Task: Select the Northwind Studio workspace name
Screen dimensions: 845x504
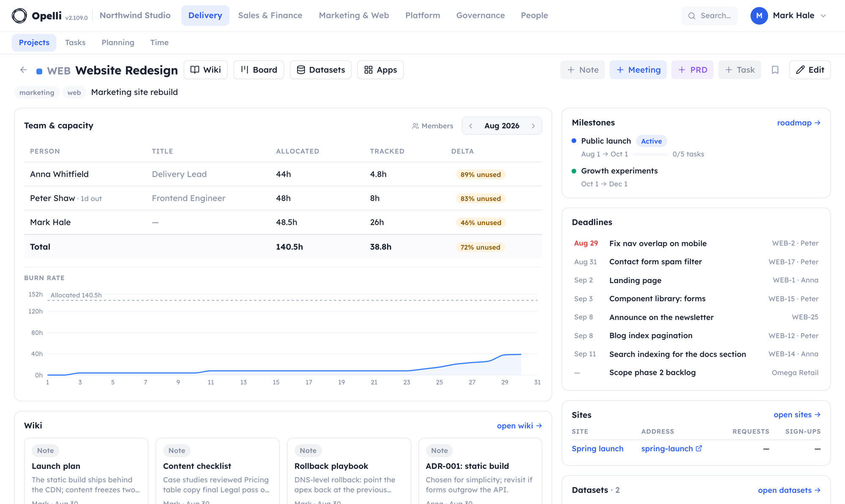Action: pos(135,15)
